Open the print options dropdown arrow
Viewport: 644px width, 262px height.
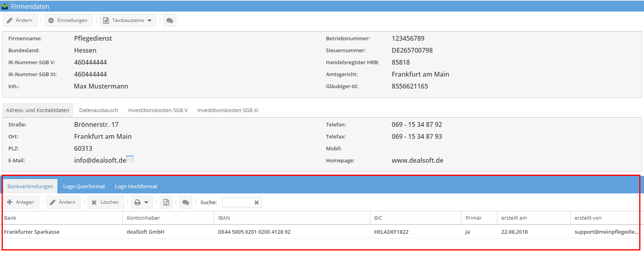[x=146, y=203]
